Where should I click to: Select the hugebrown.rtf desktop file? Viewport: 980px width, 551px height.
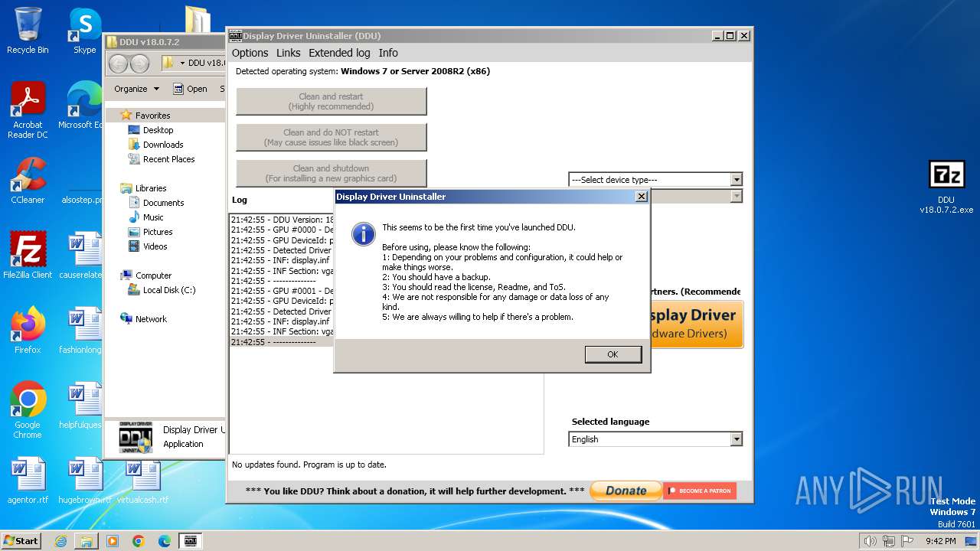tap(84, 481)
